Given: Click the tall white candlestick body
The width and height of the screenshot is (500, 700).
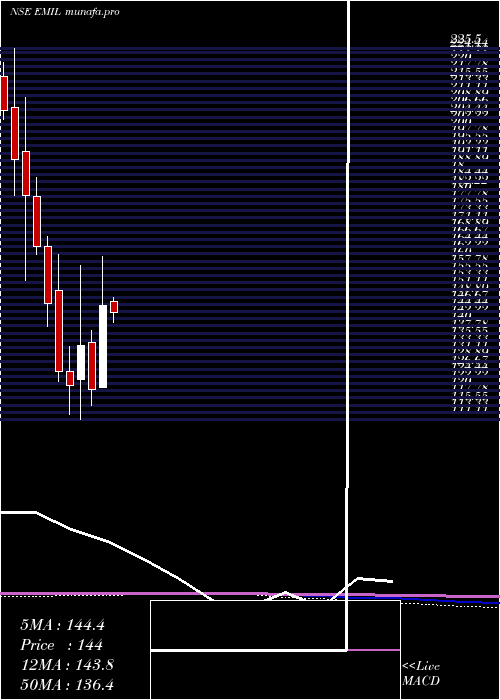Looking at the screenshot, I should pos(103,346).
